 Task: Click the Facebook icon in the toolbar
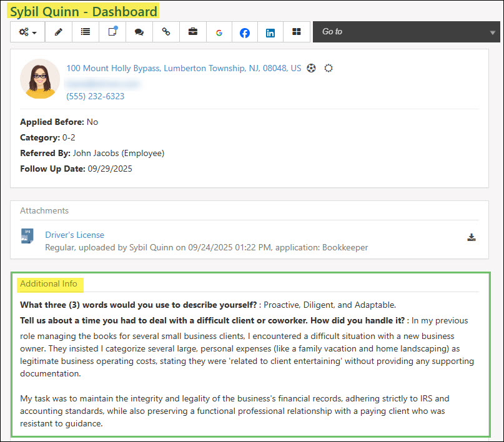pos(244,31)
